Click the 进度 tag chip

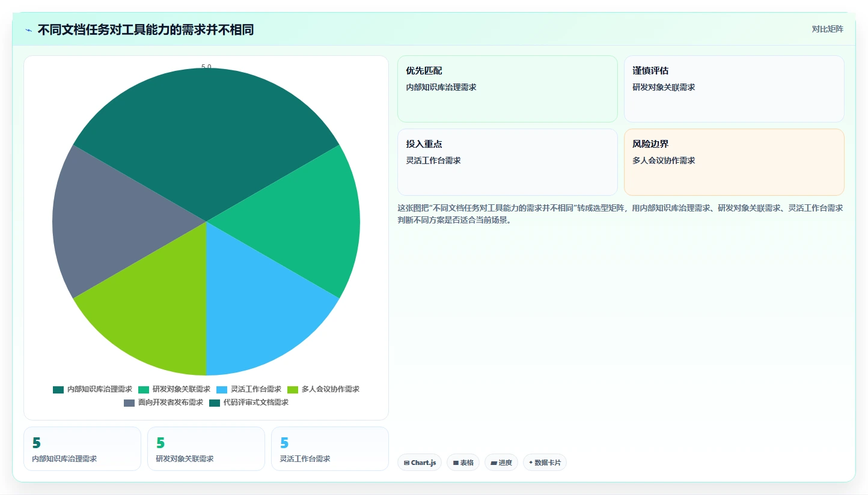click(501, 463)
